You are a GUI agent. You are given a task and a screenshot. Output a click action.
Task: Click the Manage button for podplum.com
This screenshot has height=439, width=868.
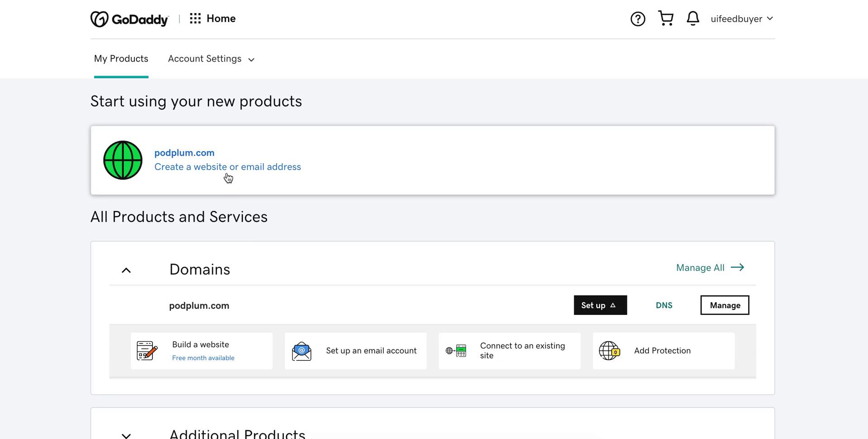coord(725,305)
